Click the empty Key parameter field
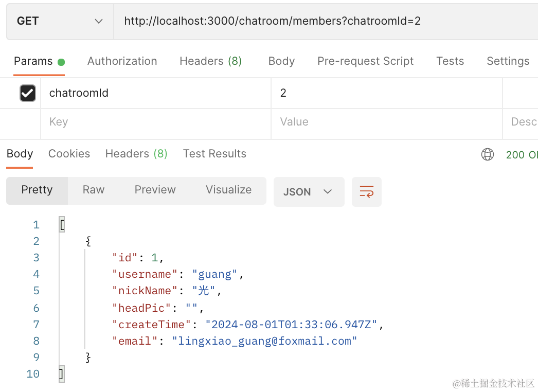 pos(154,122)
